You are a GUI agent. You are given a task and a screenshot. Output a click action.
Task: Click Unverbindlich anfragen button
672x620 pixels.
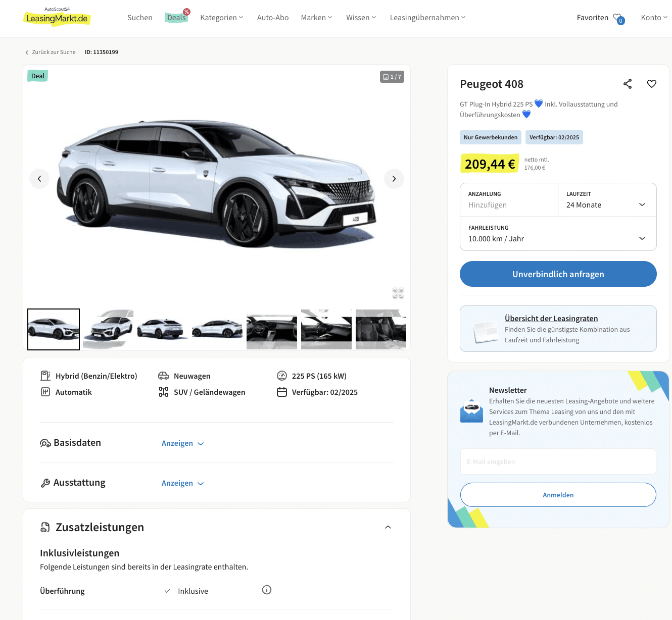(x=558, y=274)
